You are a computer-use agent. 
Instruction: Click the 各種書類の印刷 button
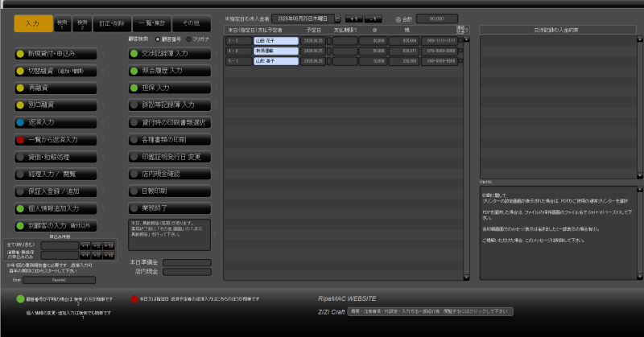point(170,140)
